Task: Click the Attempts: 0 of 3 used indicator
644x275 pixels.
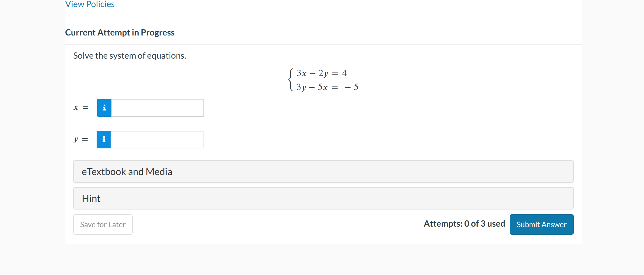Action: [464, 224]
